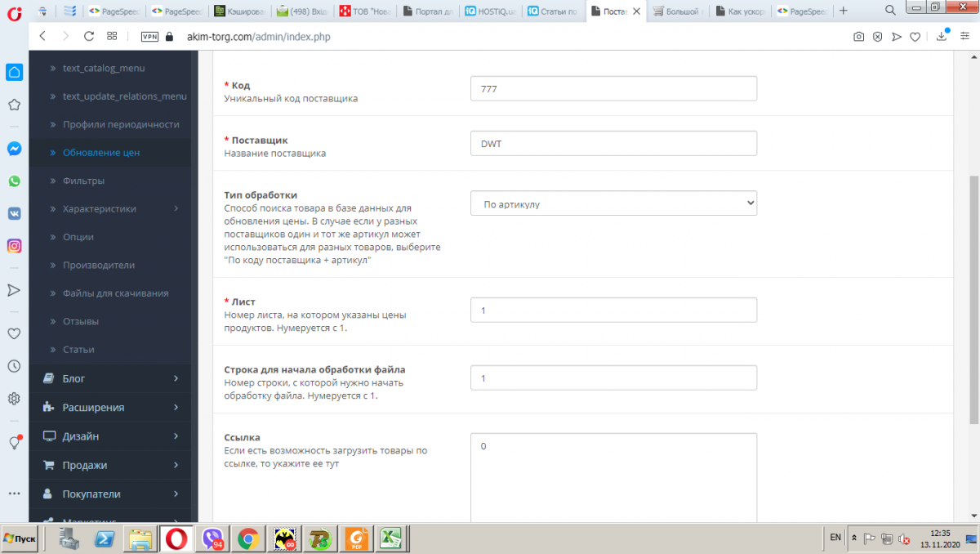Viewport: 980px width, 554px height.
Task: Open the sidebar heart icon
Action: tap(14, 333)
